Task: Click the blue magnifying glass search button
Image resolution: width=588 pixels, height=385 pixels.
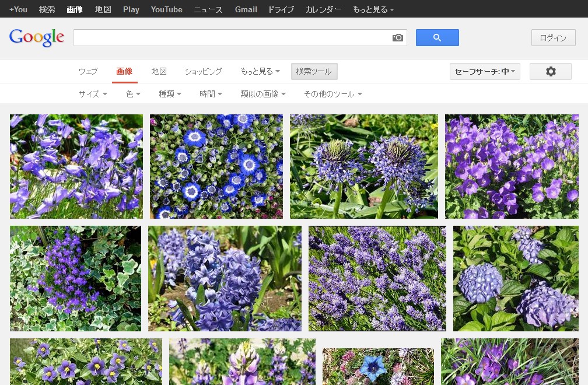Action: 437,37
